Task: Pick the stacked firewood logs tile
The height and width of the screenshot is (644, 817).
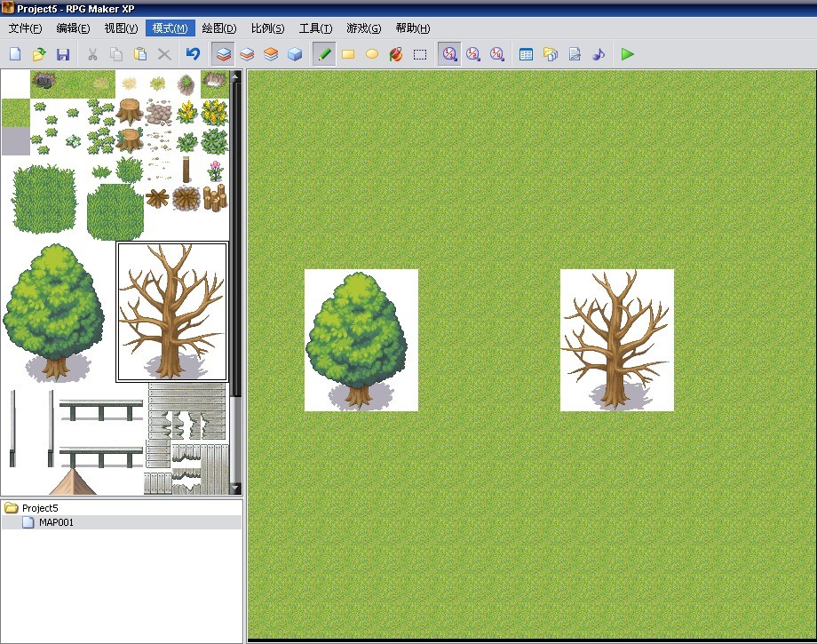Action: [x=215, y=197]
